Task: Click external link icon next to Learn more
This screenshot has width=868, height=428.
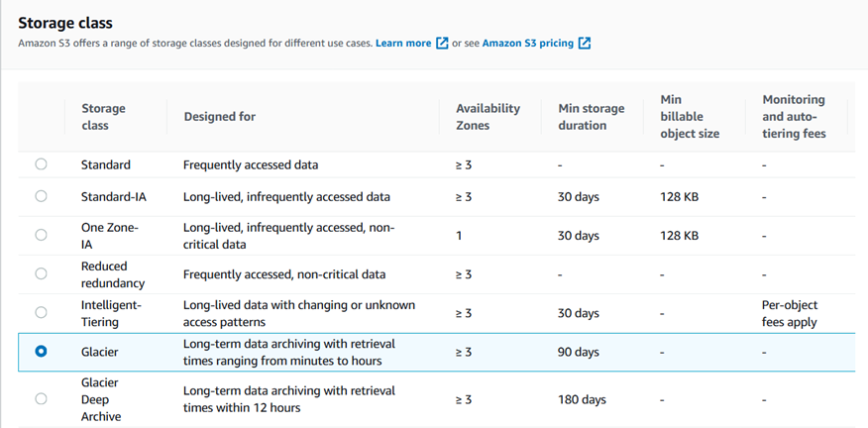Action: click(442, 44)
